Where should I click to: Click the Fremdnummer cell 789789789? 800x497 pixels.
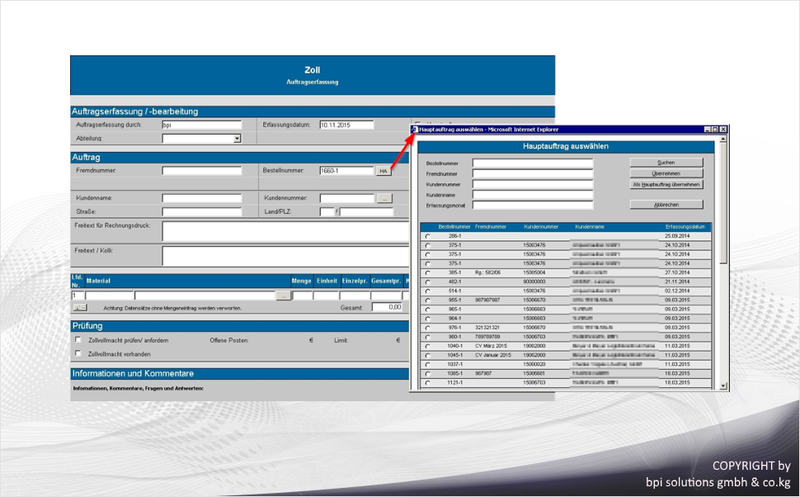click(x=487, y=337)
